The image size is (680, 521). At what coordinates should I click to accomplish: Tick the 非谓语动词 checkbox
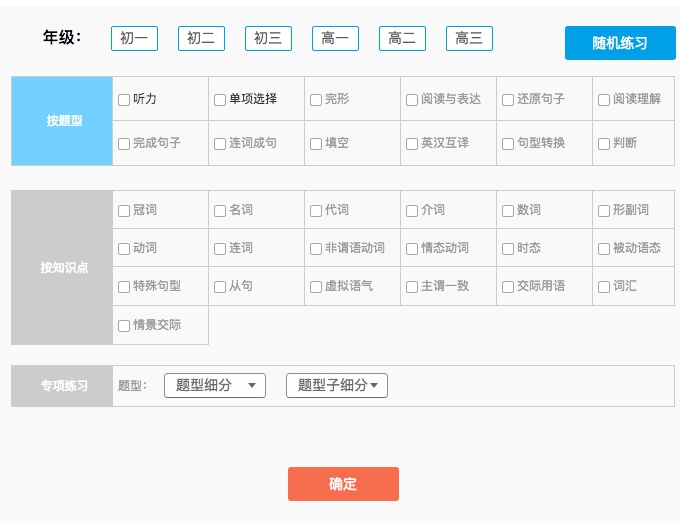click(x=316, y=249)
